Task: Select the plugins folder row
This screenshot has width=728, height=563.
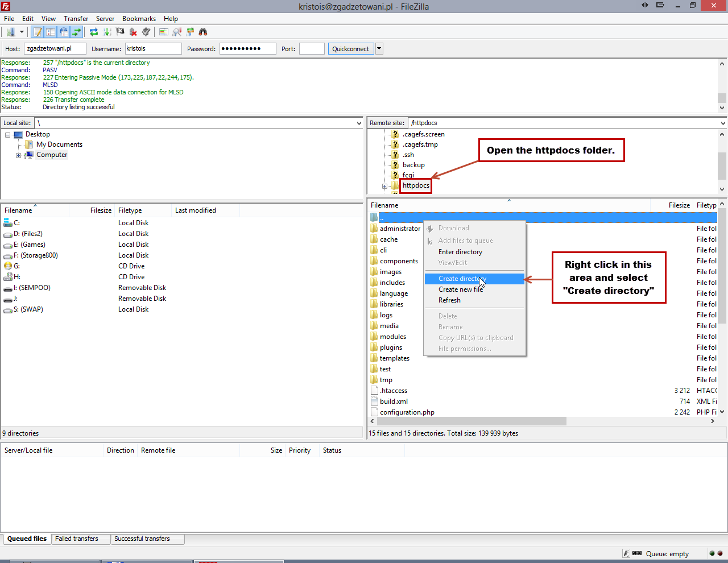Action: tap(386, 347)
